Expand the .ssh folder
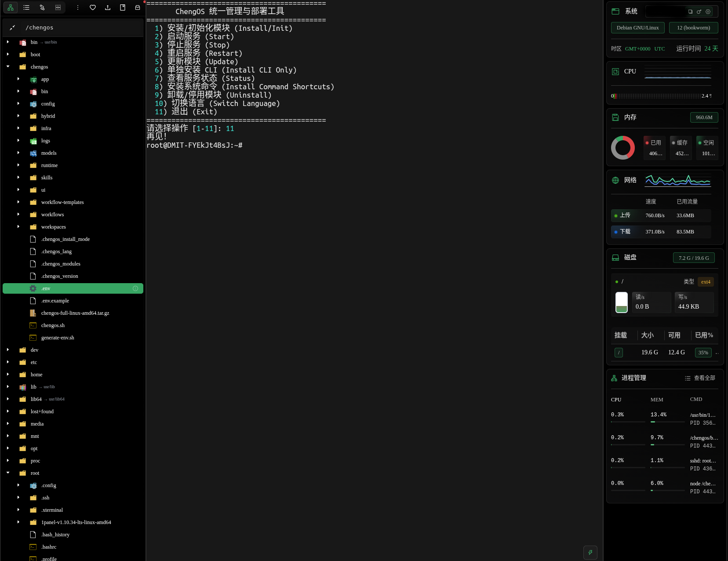728x561 pixels. point(18,498)
